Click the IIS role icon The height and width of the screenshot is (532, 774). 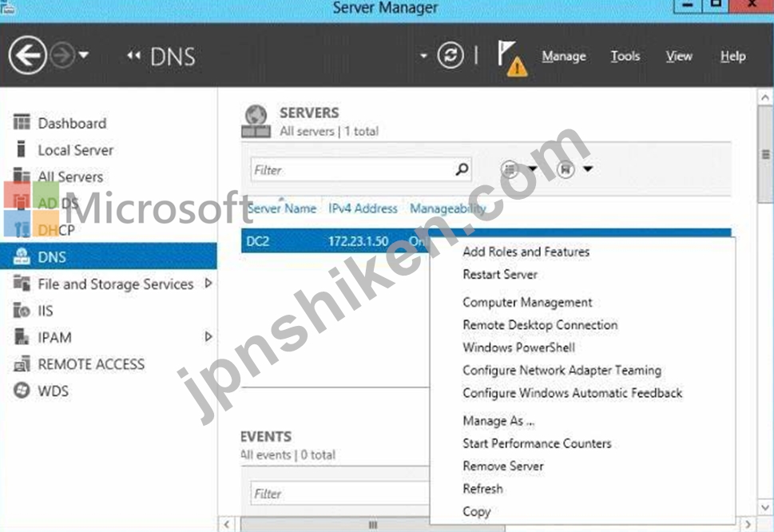tap(22, 310)
